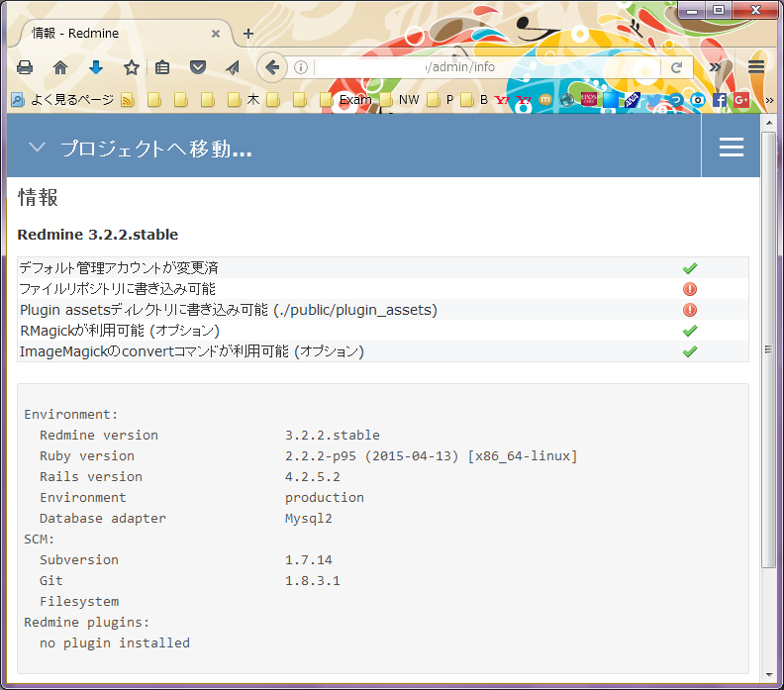The width and height of the screenshot is (784, 690).
Task: Open the 木 bookmark folder
Action: coord(244,100)
